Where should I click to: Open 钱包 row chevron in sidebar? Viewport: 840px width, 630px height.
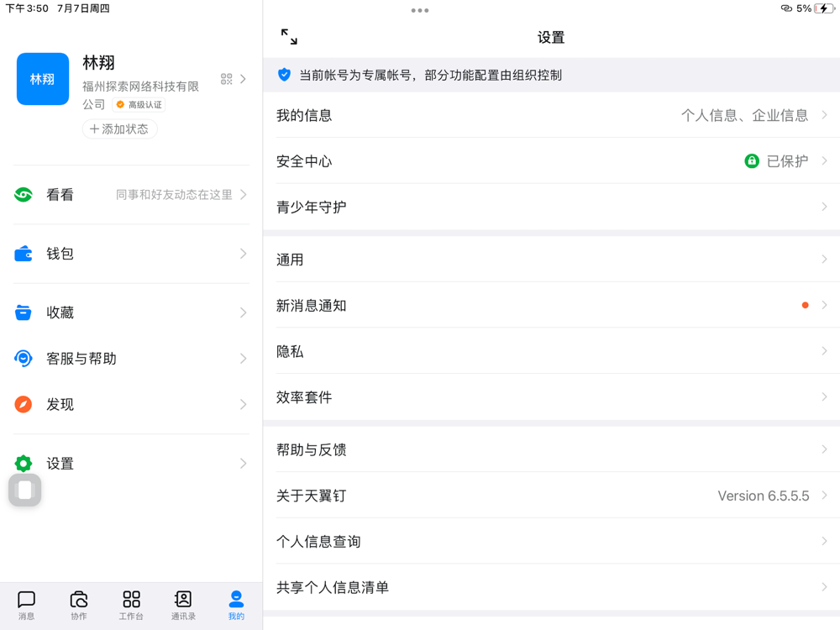point(244,254)
